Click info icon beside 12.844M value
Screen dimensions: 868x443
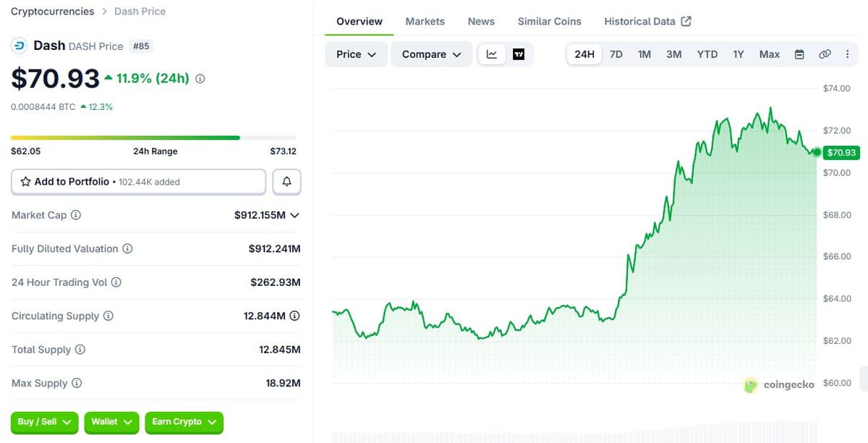click(295, 316)
